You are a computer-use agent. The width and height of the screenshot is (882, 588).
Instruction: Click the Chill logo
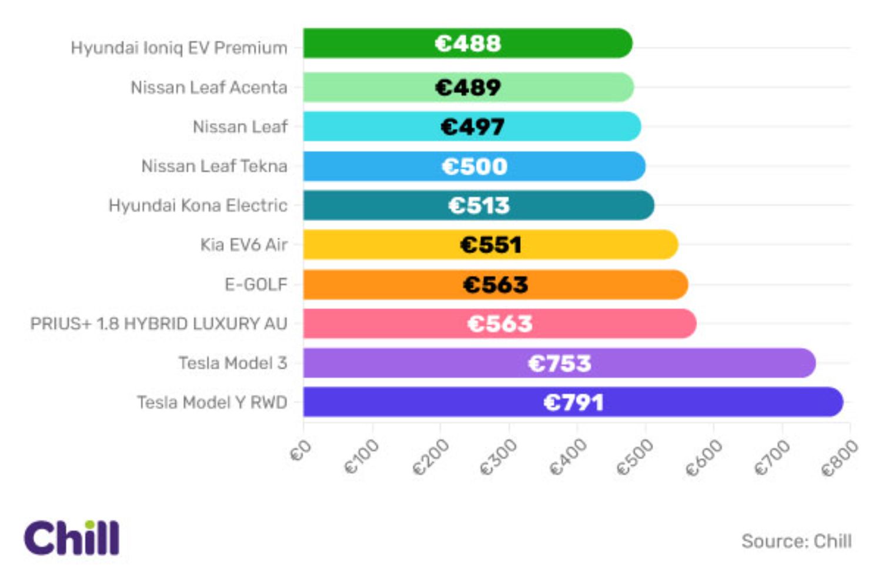click(x=72, y=537)
